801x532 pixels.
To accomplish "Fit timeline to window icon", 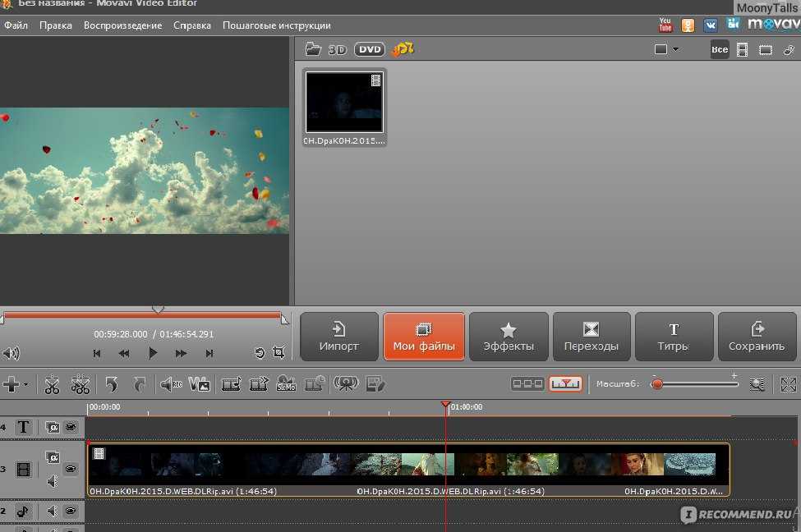I will (x=757, y=384).
